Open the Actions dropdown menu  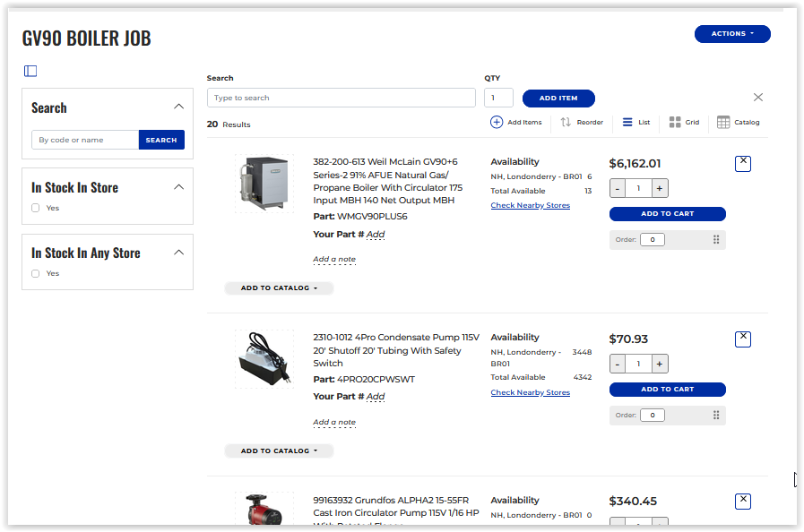732,34
